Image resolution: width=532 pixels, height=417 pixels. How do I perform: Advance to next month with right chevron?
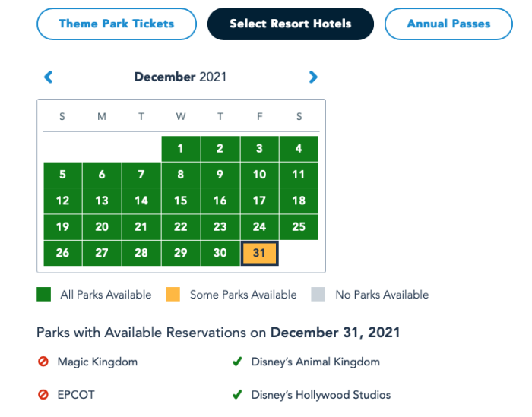click(313, 77)
